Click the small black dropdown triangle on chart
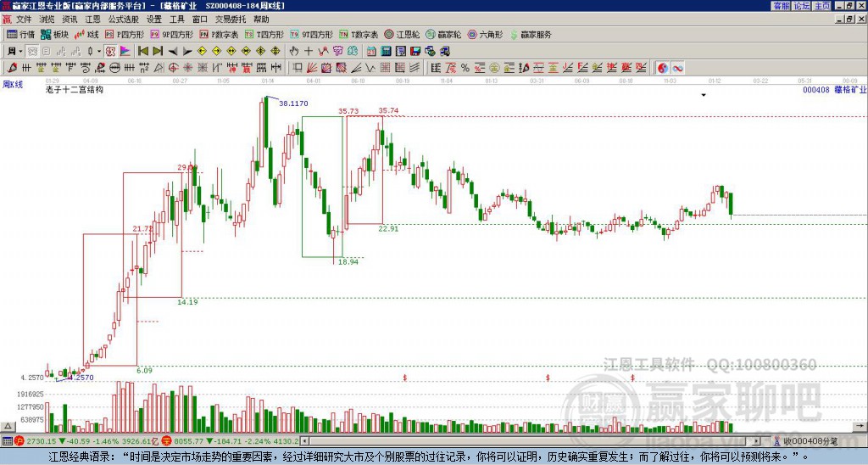The width and height of the screenshot is (868, 465). point(704,95)
